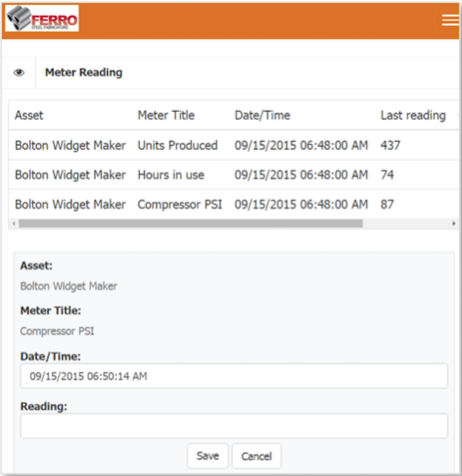Click the table scrollbar's right arrow

[x=453, y=224]
